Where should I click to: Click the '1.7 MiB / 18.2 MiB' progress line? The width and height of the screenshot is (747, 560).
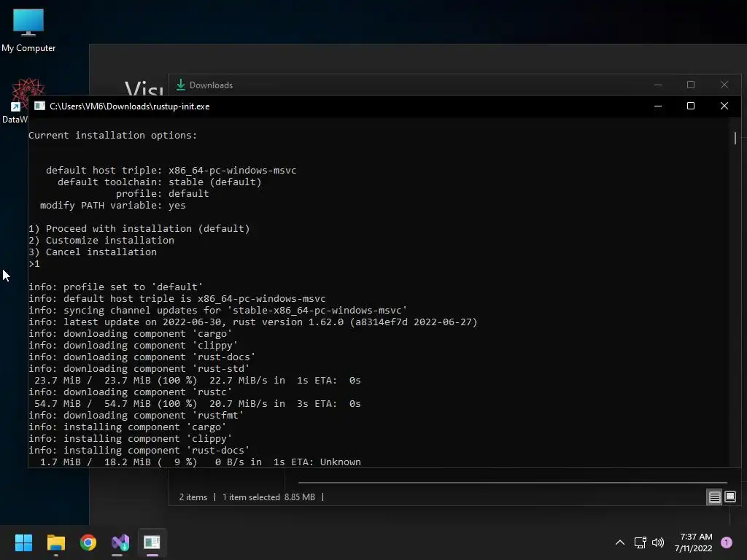pos(201,462)
